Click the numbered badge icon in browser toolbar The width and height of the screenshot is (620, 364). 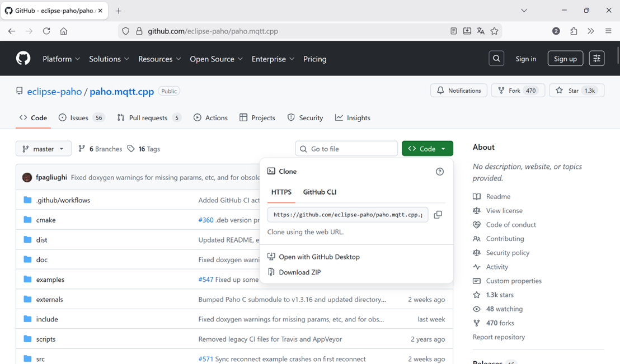coord(556,31)
